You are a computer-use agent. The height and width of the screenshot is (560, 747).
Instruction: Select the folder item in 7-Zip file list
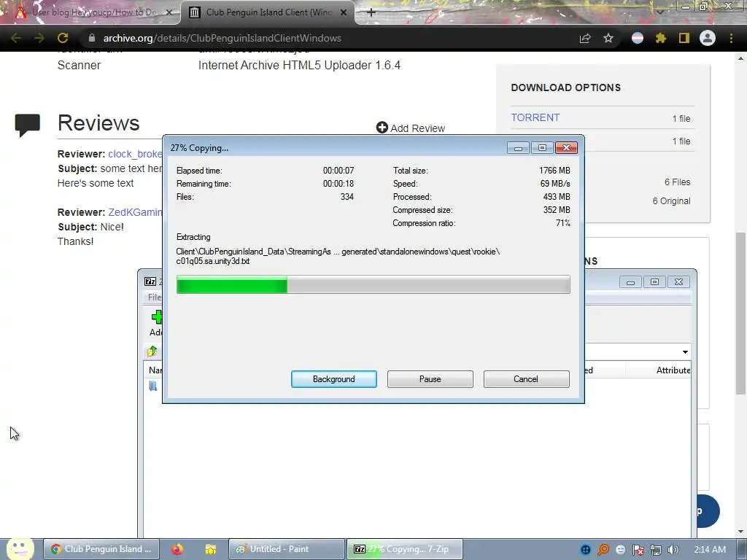[153, 386]
